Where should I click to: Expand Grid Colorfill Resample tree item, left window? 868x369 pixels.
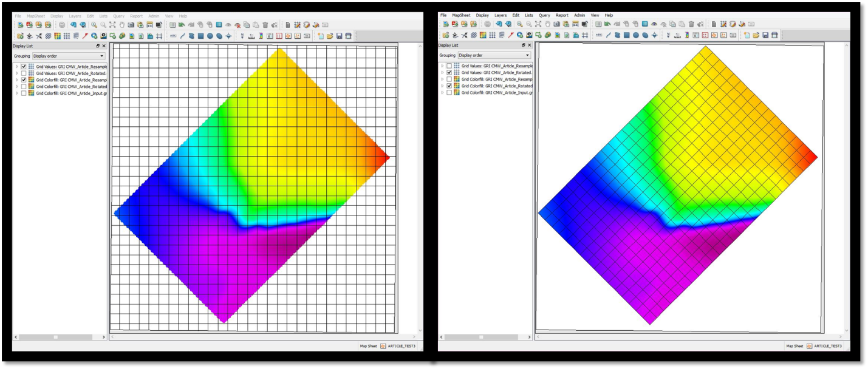tap(17, 80)
